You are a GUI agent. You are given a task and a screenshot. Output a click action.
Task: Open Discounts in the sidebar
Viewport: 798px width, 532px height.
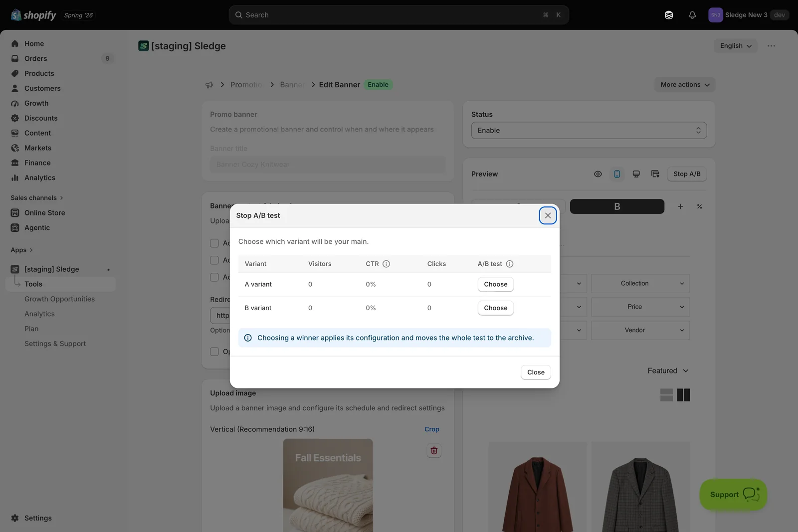pos(41,119)
